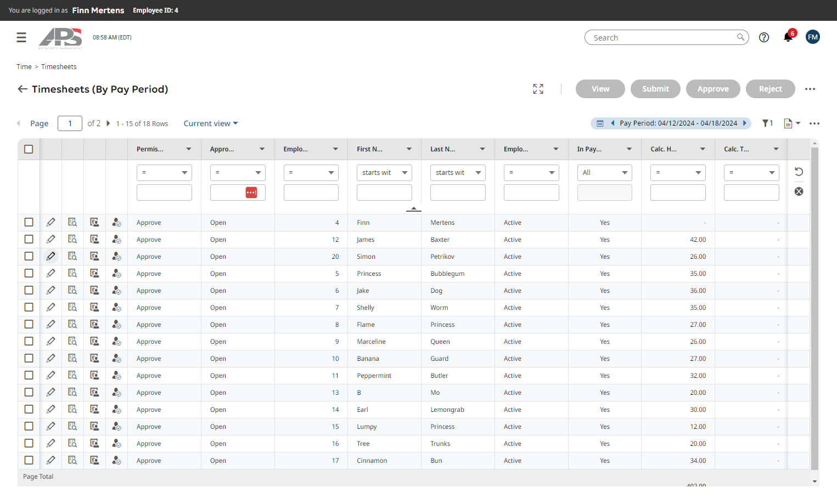Go back with the Timesheets arrow
This screenshot has width=837, height=504.
(23, 89)
